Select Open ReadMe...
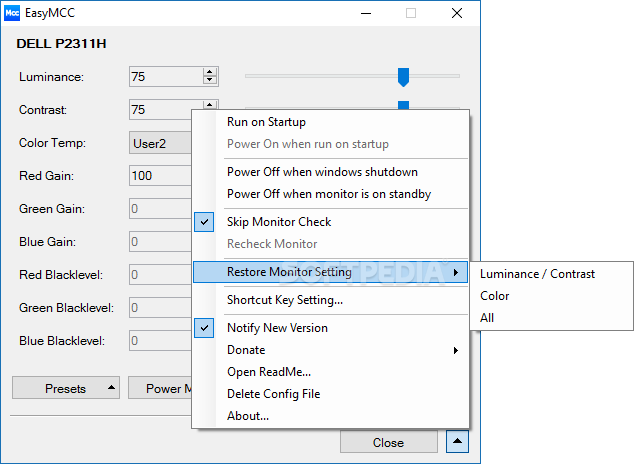Viewport: 634px width, 464px height. coord(330,372)
